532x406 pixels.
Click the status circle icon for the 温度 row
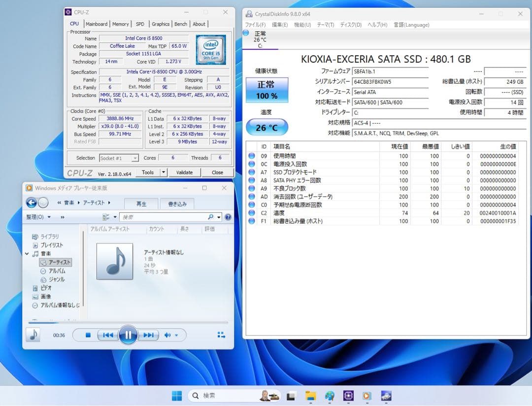click(x=251, y=213)
